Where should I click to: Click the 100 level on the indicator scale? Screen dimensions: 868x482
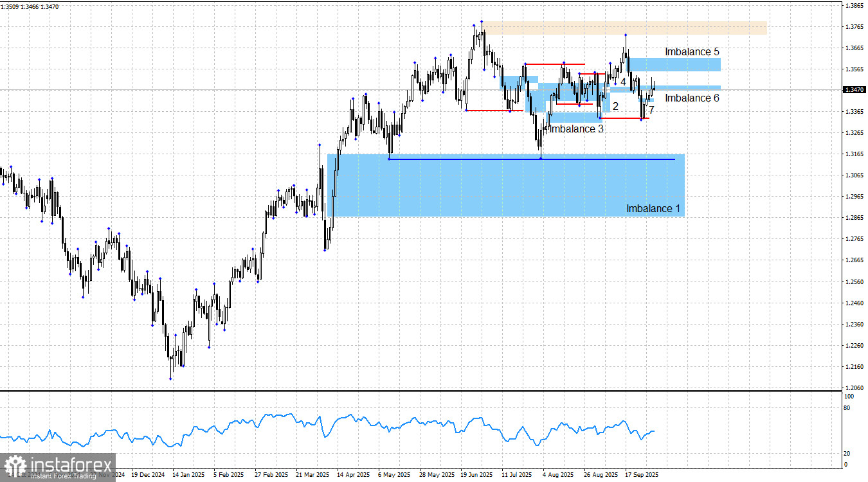(849, 398)
